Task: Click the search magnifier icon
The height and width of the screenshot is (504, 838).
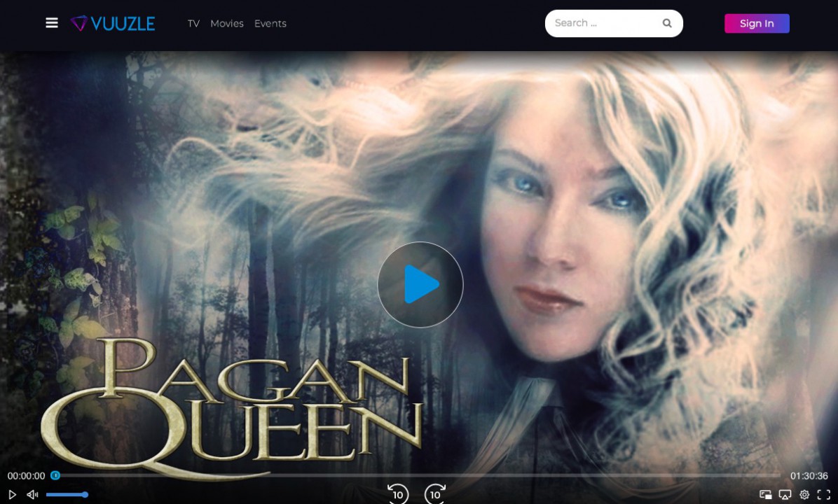Action: tap(667, 23)
